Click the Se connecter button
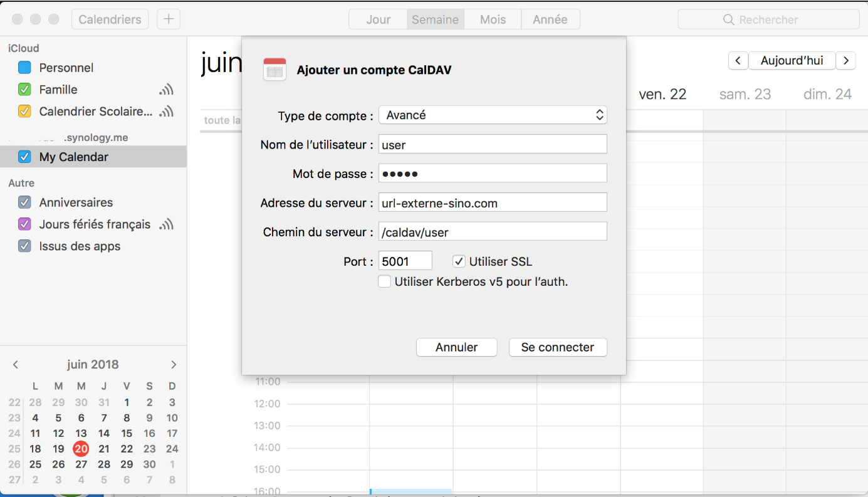Screen dimensions: 868x497 (x=557, y=347)
